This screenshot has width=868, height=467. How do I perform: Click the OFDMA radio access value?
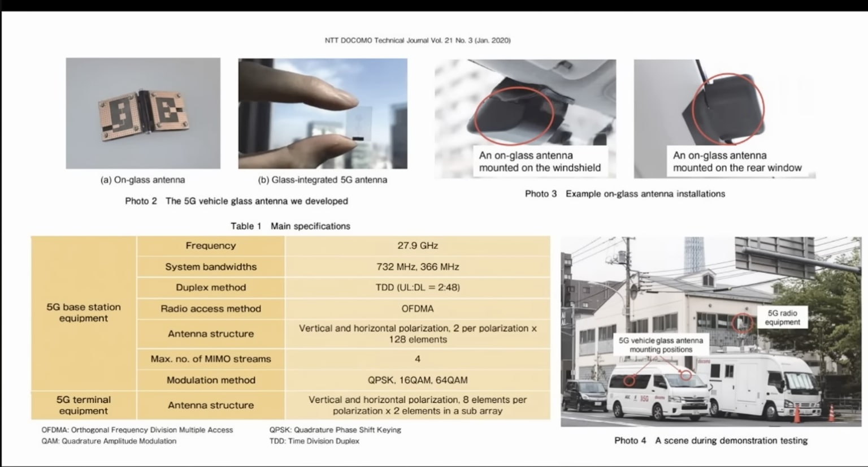418,309
